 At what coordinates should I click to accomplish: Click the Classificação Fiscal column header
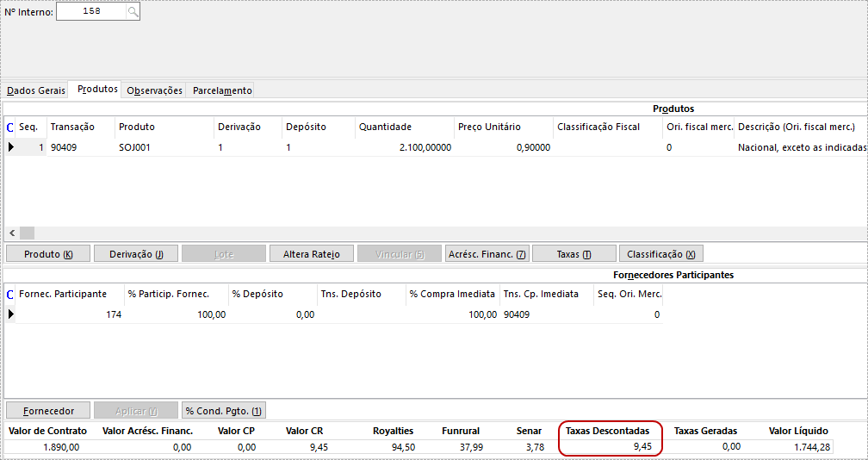click(x=608, y=127)
